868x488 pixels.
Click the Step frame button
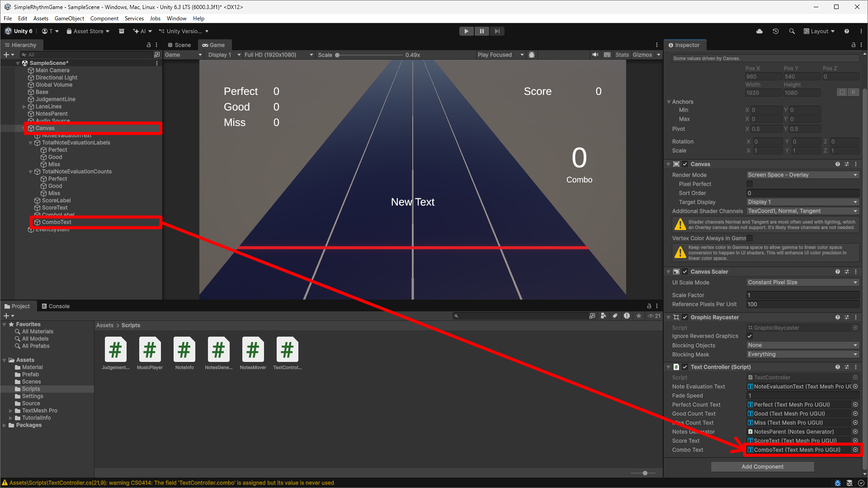coord(497,31)
